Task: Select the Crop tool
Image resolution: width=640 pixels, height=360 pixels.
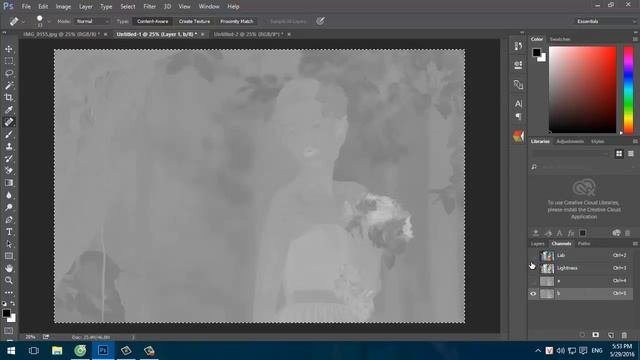Action: click(x=9, y=98)
